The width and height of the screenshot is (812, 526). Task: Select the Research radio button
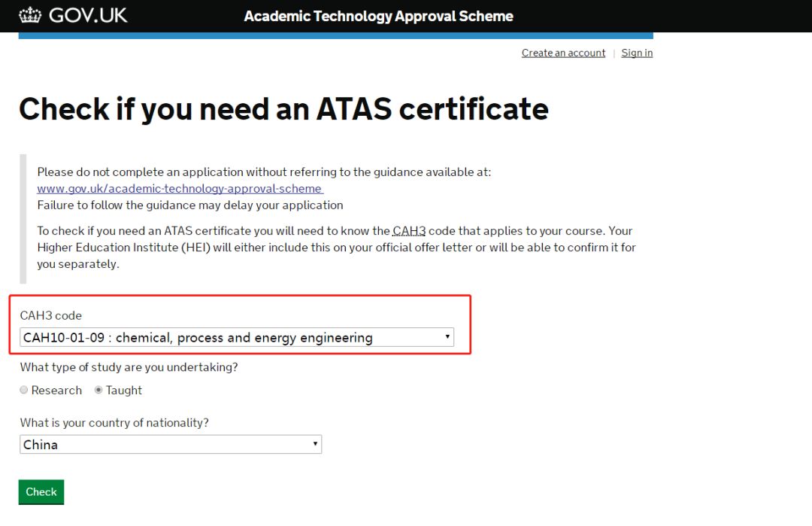(x=24, y=390)
